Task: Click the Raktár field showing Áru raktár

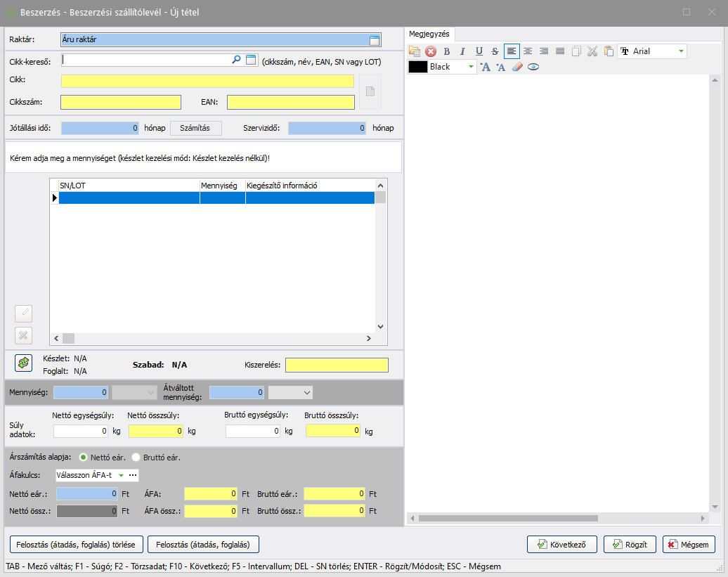Action: (221, 40)
